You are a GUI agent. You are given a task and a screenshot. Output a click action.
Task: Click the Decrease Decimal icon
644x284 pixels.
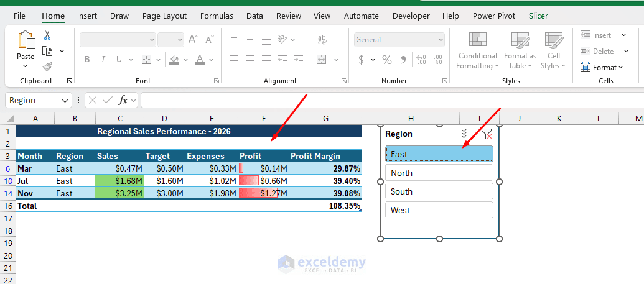pyautogui.click(x=438, y=60)
